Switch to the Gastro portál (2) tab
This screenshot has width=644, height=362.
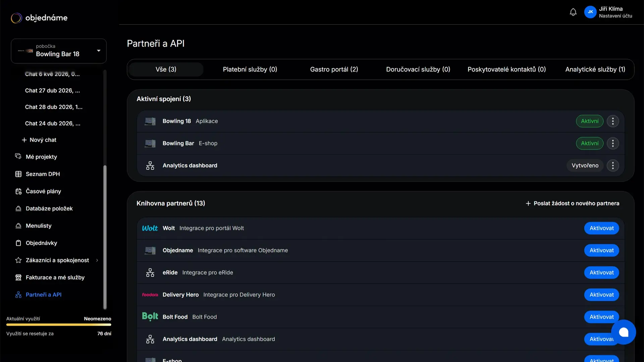tap(334, 69)
